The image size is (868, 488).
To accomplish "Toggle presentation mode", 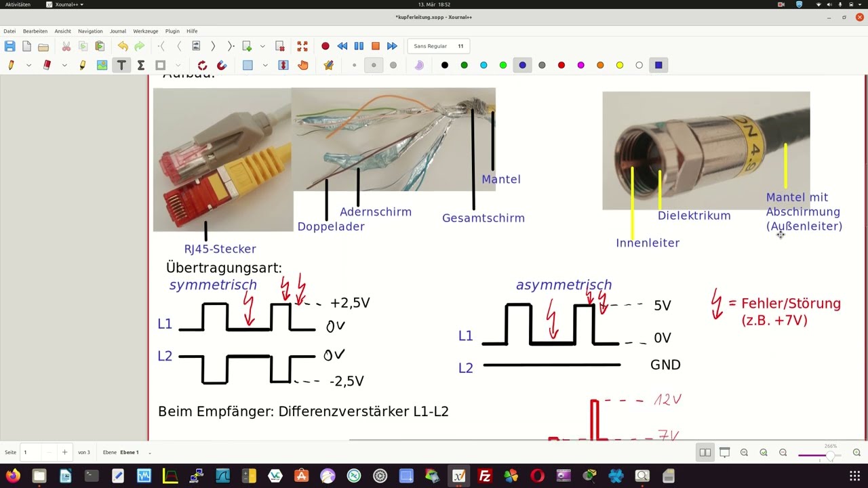I will [x=725, y=452].
